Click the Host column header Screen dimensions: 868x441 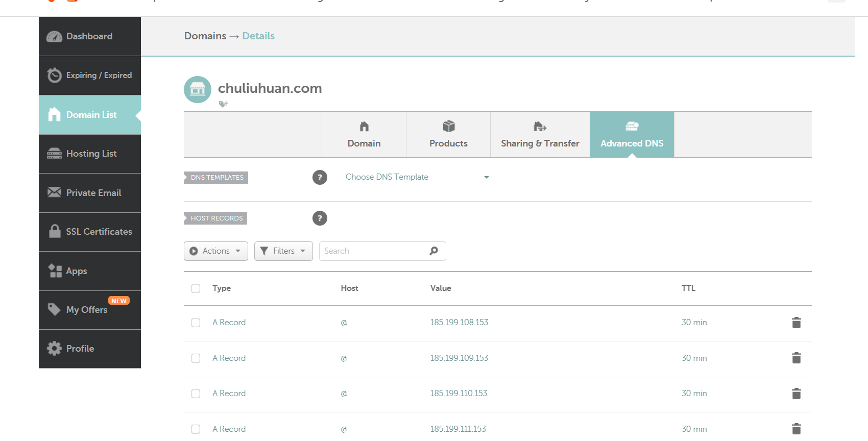pyautogui.click(x=350, y=288)
